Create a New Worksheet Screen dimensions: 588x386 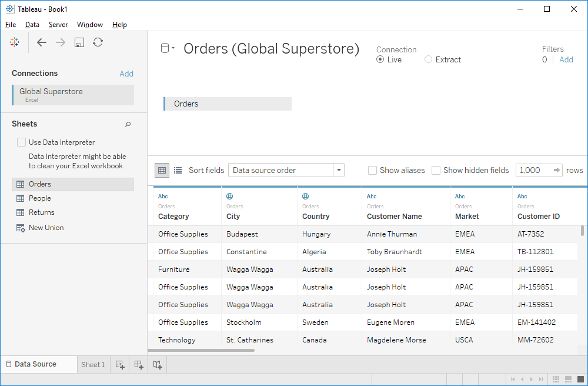pyautogui.click(x=119, y=365)
